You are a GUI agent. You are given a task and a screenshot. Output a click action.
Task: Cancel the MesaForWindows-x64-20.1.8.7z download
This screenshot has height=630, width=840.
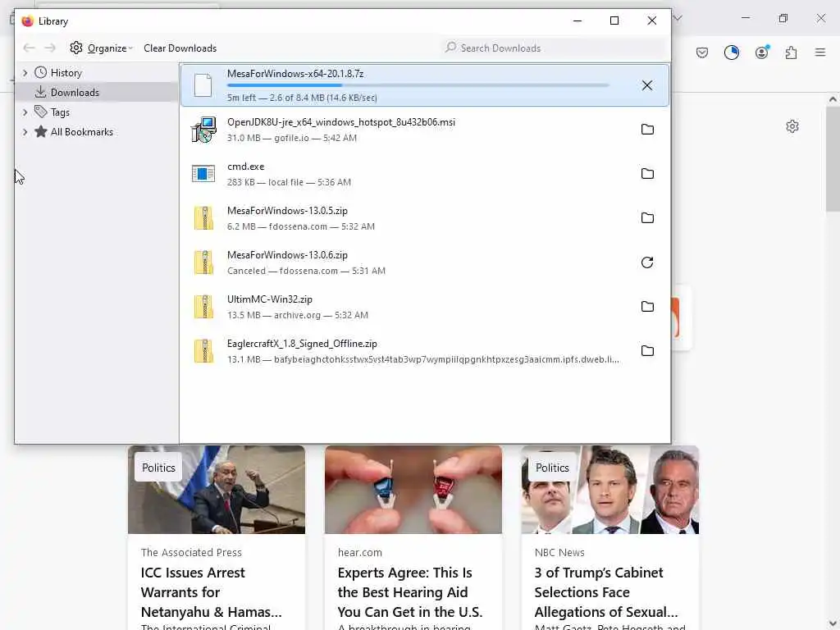pyautogui.click(x=646, y=85)
